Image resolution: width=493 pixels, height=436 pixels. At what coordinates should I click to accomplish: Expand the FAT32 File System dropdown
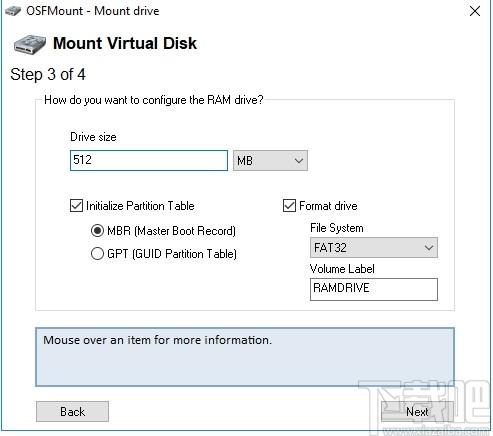tap(374, 248)
